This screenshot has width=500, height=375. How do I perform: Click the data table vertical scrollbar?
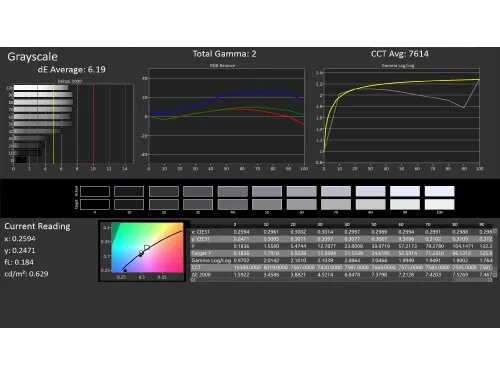pyautogui.click(x=495, y=253)
